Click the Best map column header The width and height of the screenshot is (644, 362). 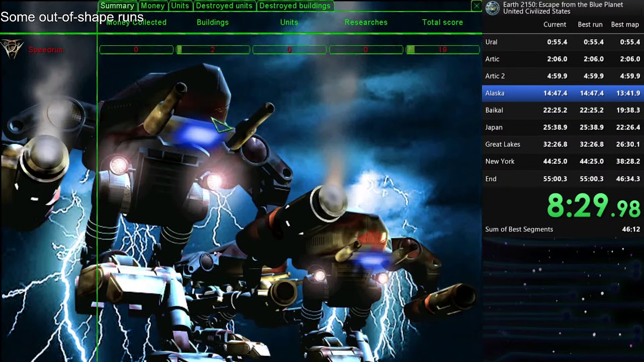pos(625,25)
